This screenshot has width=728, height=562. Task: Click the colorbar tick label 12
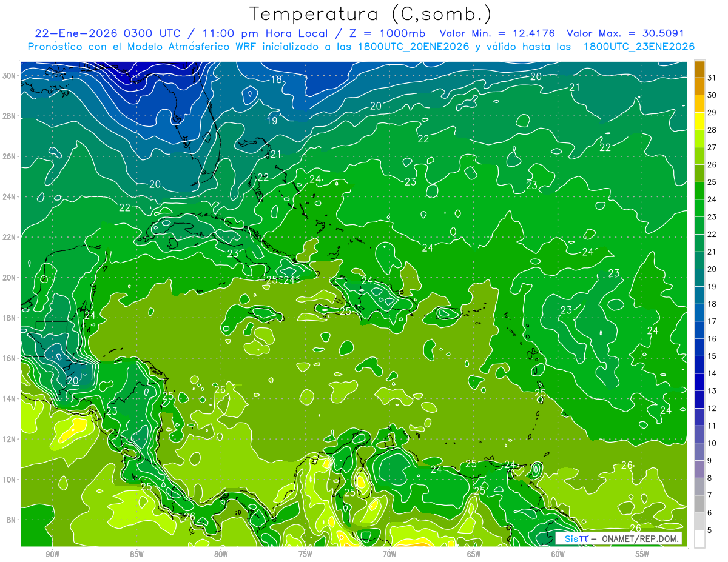tap(712, 408)
